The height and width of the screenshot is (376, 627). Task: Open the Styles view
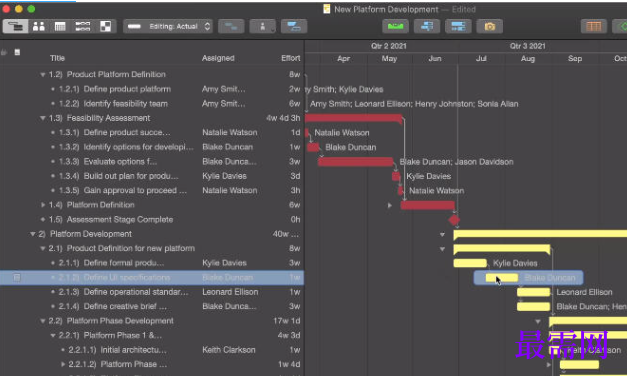pos(106,26)
